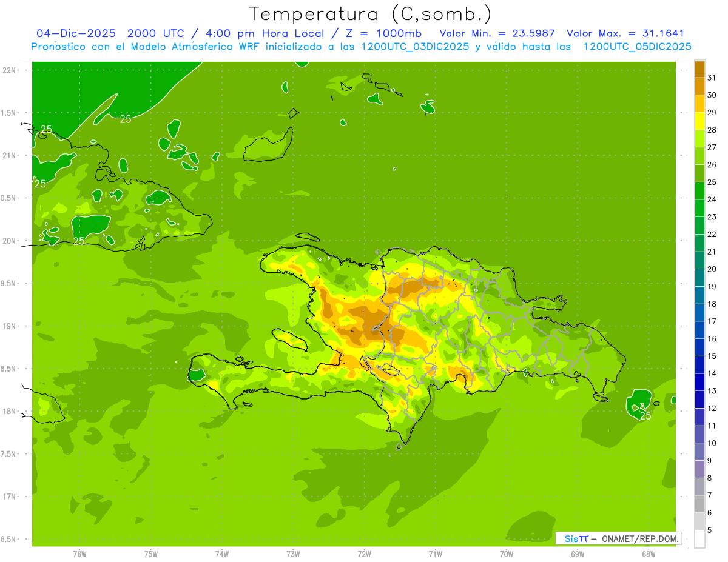The height and width of the screenshot is (562, 728).
Task: Click the yellow legend swatch between 28 and 29
Action: click(699, 121)
